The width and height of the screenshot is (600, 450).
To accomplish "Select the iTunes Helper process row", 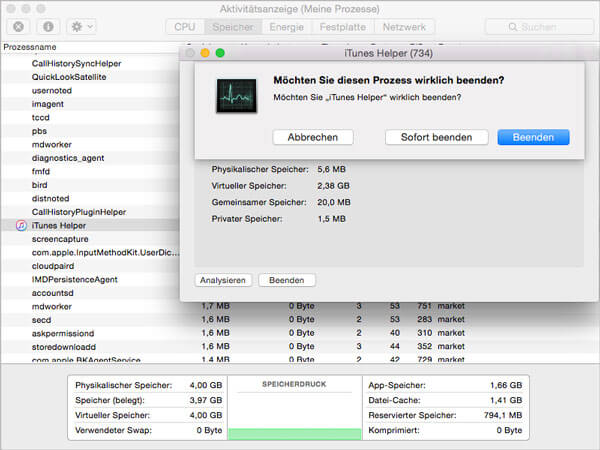I will [90, 225].
